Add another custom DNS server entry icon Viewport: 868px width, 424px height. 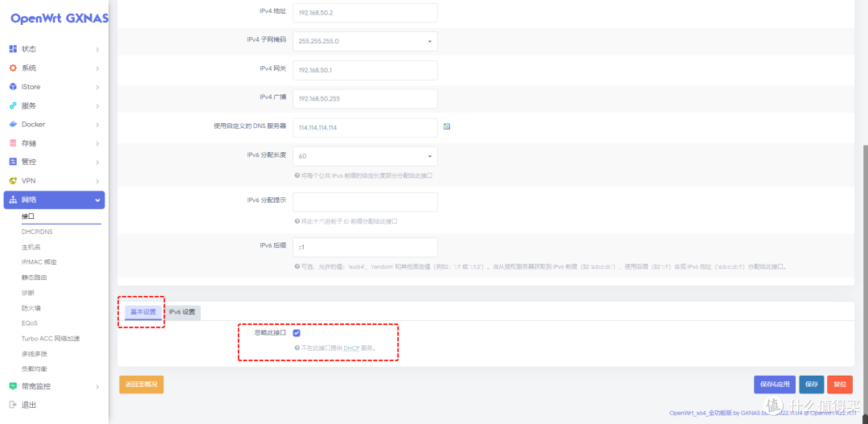pos(447,126)
